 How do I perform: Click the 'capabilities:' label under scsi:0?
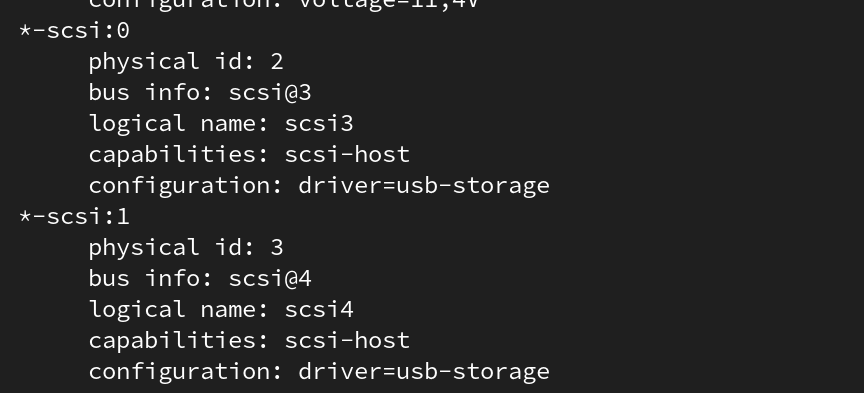pos(179,154)
